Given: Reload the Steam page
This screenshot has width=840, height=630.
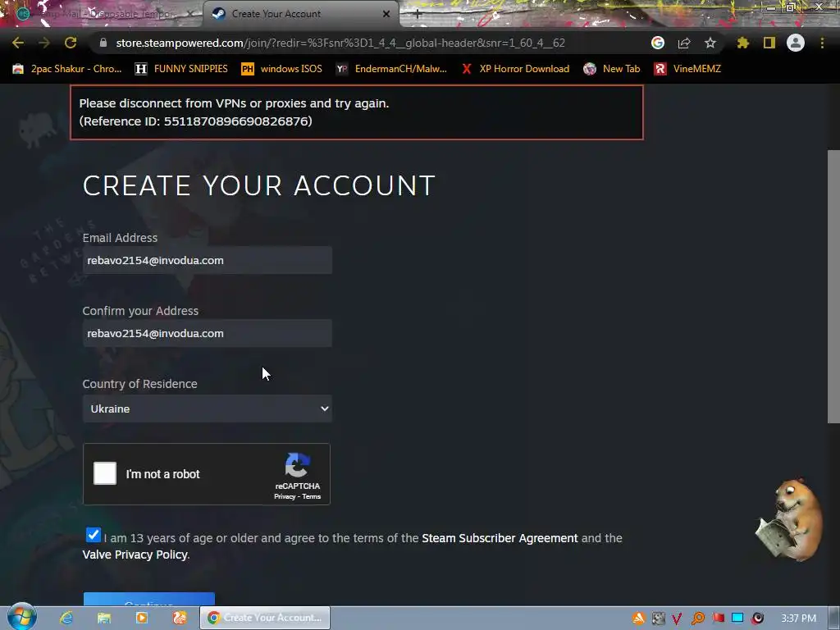Looking at the screenshot, I should [71, 43].
